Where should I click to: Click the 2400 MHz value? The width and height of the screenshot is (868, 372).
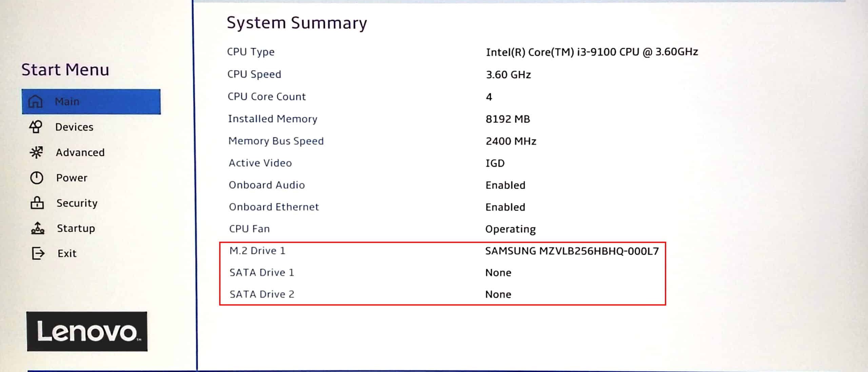(x=511, y=141)
